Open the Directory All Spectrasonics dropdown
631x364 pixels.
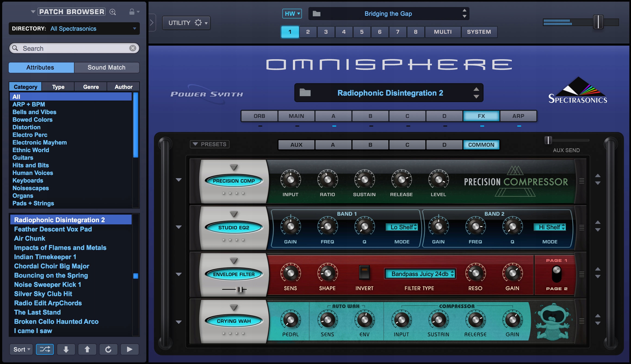(74, 29)
